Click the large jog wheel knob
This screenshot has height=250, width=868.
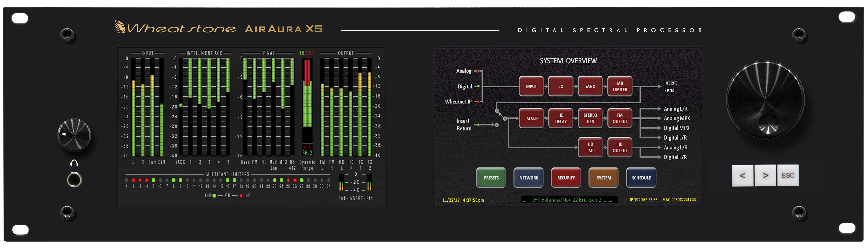coord(765,99)
